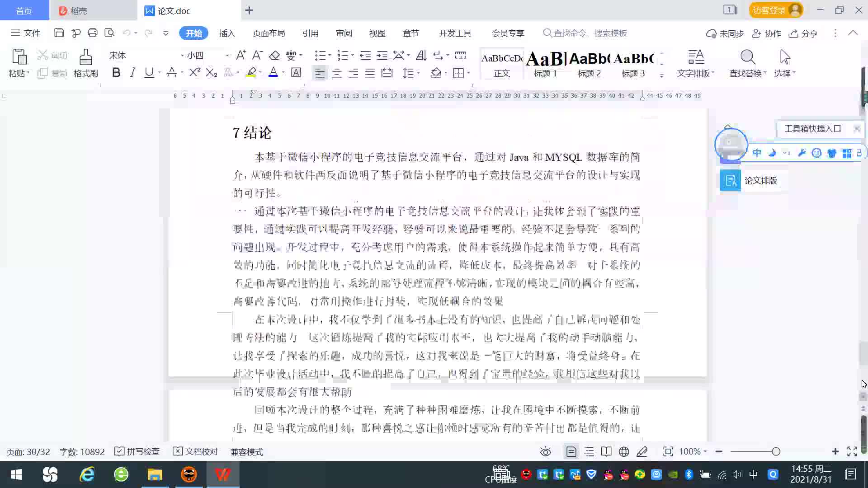Click 访客登录 login button
868x488 pixels.
point(776,10)
